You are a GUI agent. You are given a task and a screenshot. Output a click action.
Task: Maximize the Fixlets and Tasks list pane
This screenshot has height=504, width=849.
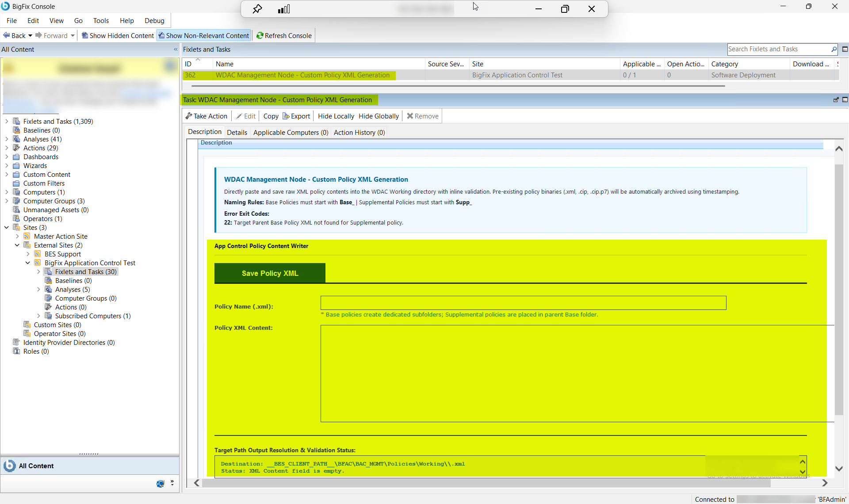tap(845, 49)
